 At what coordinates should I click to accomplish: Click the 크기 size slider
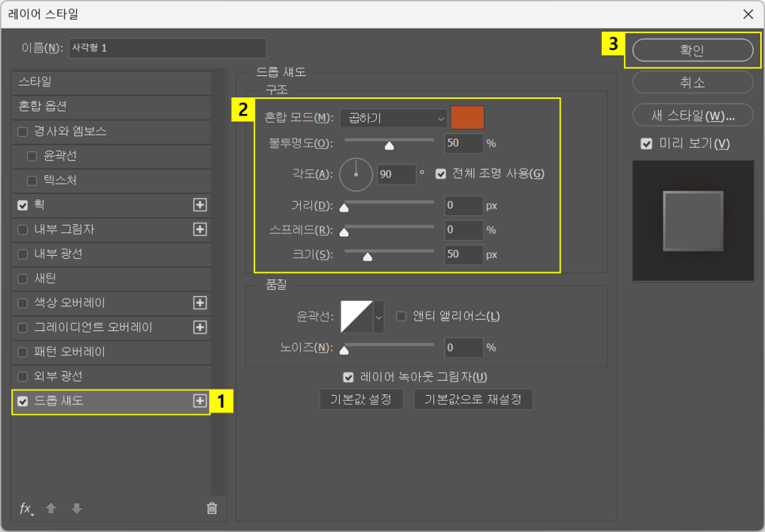(390, 255)
